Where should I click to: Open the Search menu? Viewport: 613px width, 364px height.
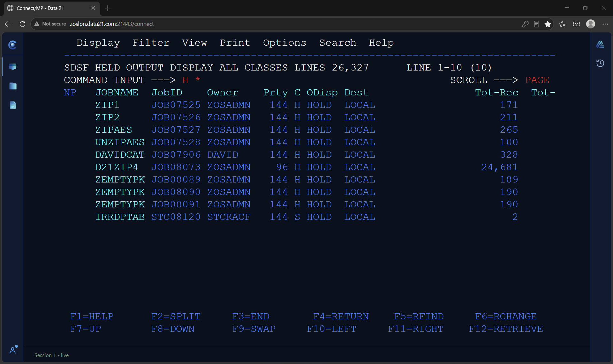(338, 43)
